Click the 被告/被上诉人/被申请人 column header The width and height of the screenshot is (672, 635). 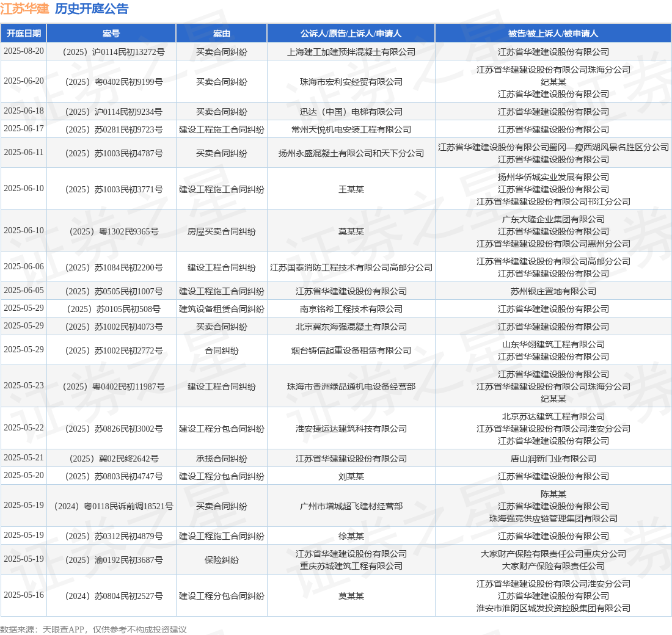[553, 34]
